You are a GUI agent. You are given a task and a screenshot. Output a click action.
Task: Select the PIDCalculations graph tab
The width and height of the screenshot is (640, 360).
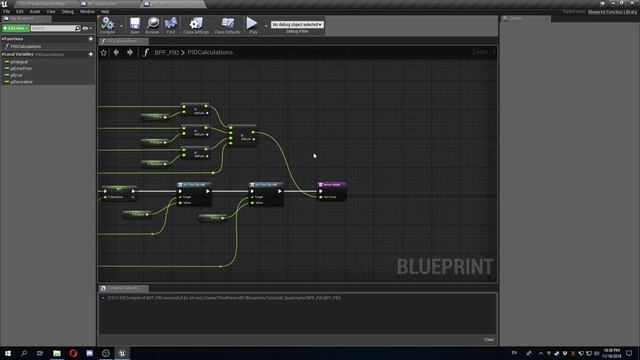122,41
